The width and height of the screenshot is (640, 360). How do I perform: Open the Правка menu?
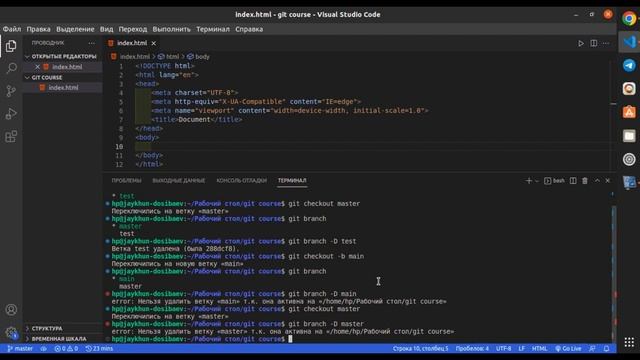point(38,29)
